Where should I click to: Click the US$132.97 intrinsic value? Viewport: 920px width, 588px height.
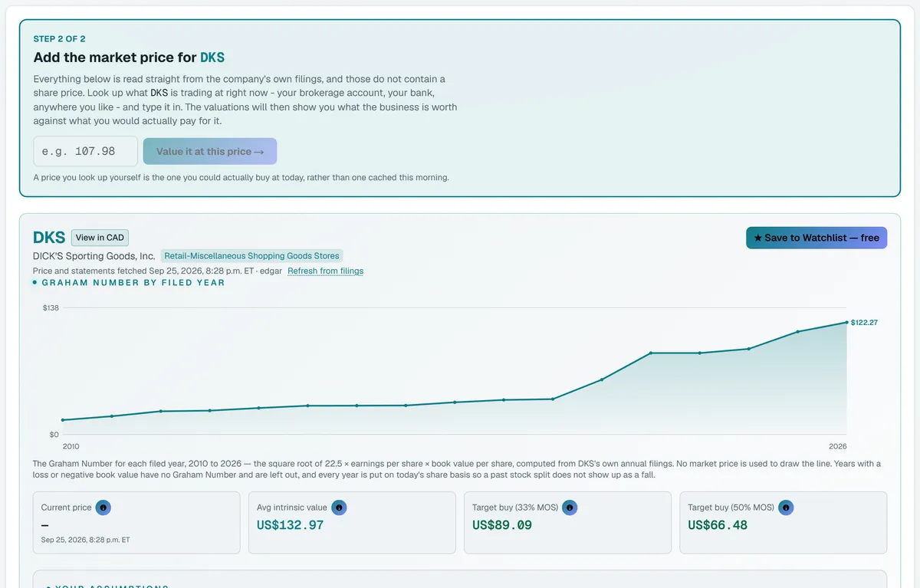coord(290,525)
